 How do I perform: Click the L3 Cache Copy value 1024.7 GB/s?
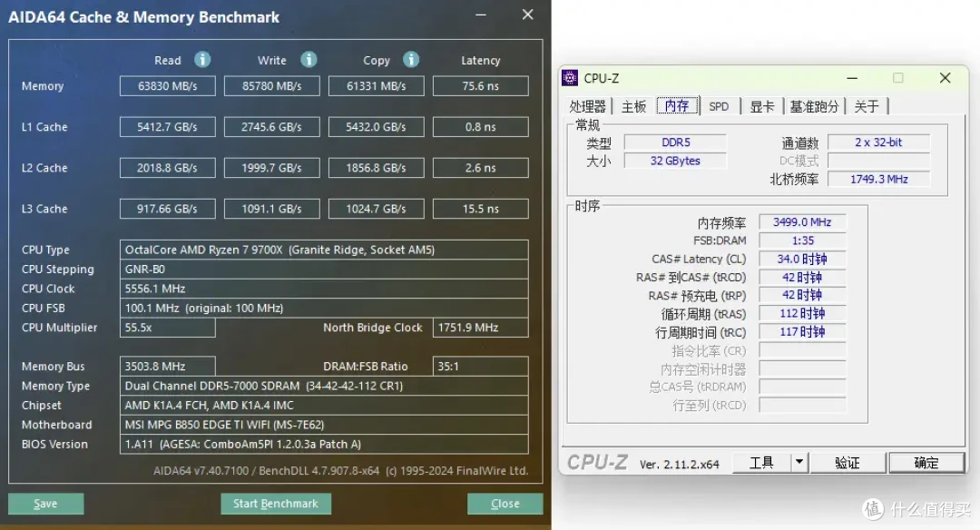tap(377, 209)
